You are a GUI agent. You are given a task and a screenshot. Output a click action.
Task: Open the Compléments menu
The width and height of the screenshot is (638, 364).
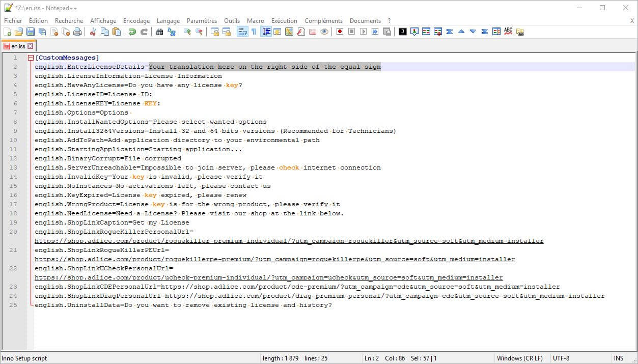(323, 21)
